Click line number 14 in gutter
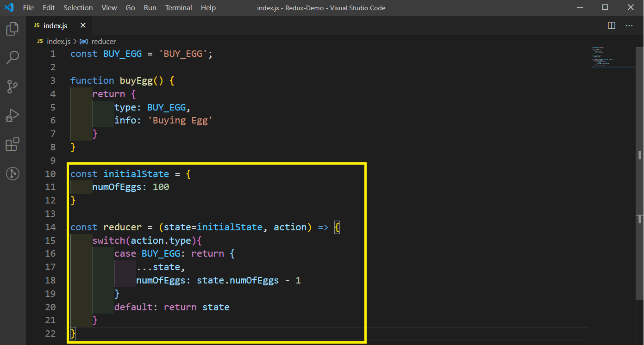This screenshot has width=644, height=345. [x=50, y=227]
